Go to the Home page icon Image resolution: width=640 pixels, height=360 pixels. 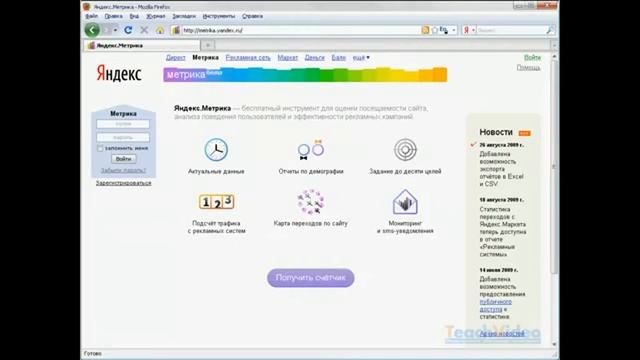160,30
